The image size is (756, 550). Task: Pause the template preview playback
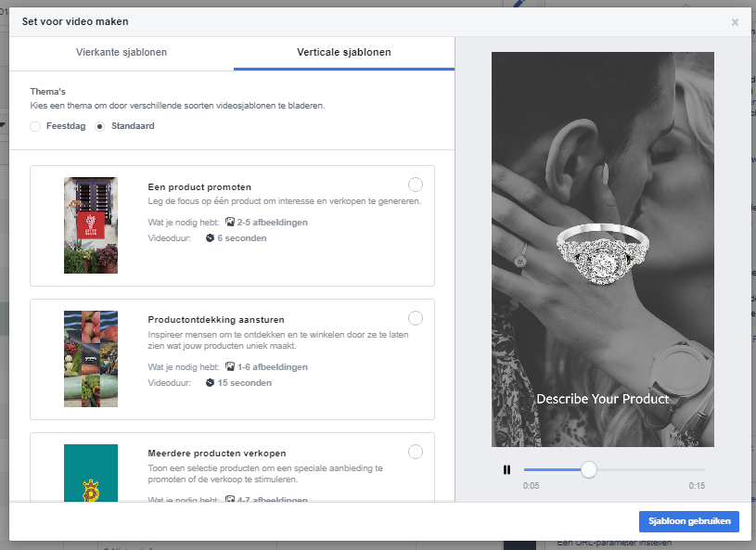point(507,470)
